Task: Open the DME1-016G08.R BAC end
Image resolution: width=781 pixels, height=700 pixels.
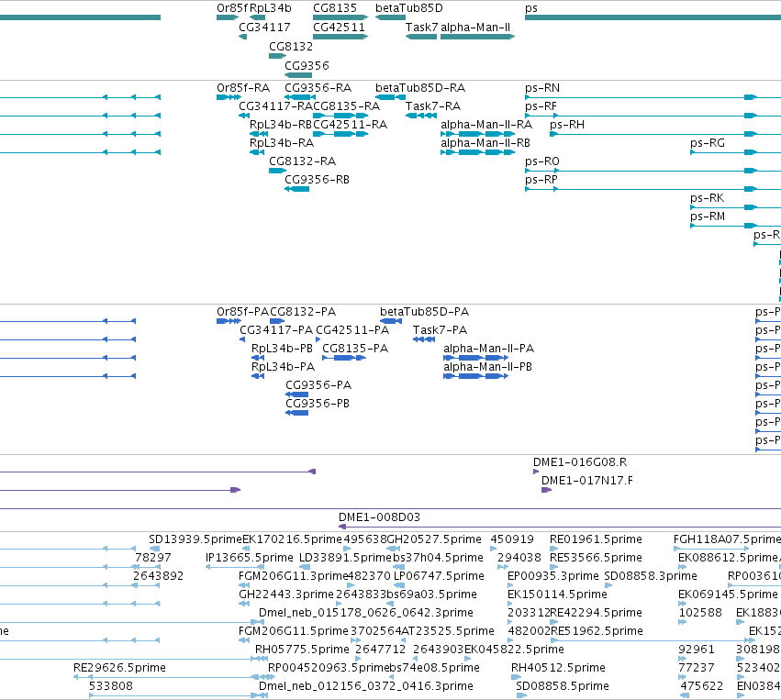Action: click(580, 462)
